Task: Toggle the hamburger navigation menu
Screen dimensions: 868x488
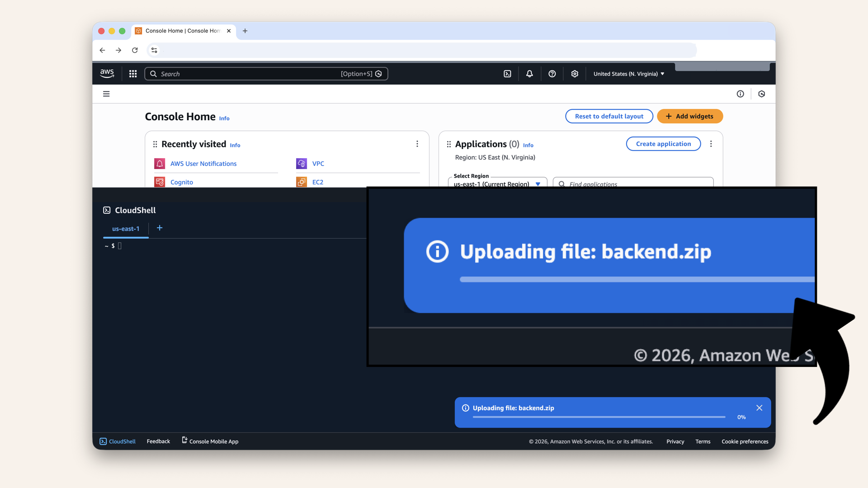Action: point(106,94)
